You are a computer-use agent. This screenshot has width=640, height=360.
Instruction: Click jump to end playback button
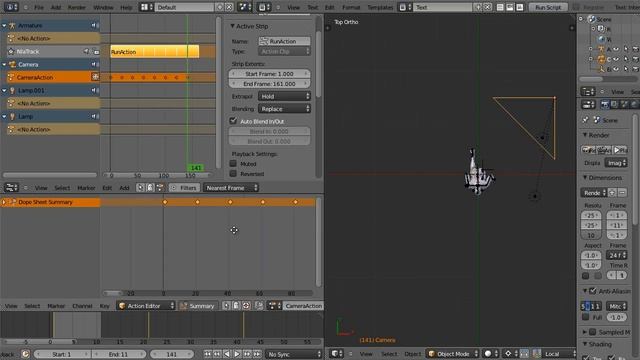click(257, 354)
